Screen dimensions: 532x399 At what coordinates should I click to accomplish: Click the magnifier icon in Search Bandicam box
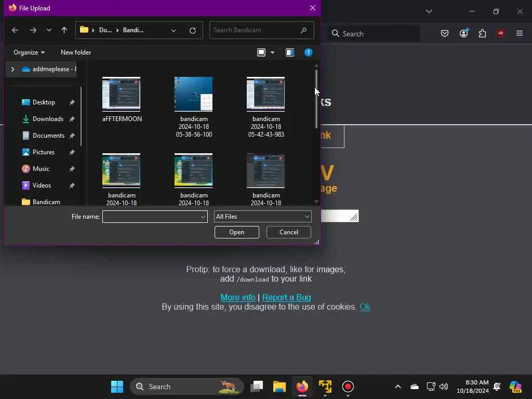point(303,30)
